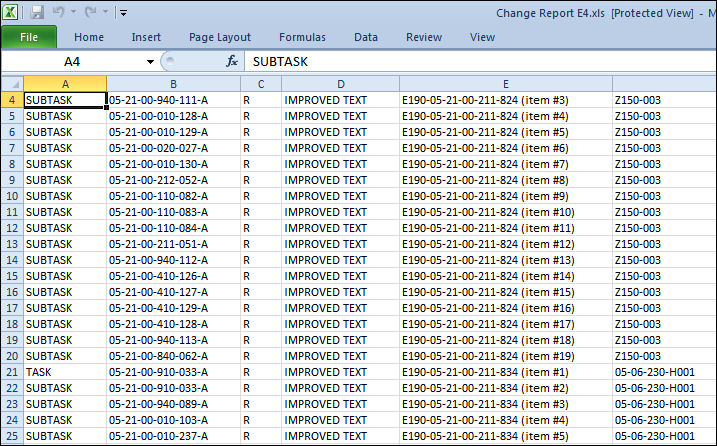The height and width of the screenshot is (446, 717).
Task: Click cell 05-21-00-410-129-A
Action: [x=173, y=308]
